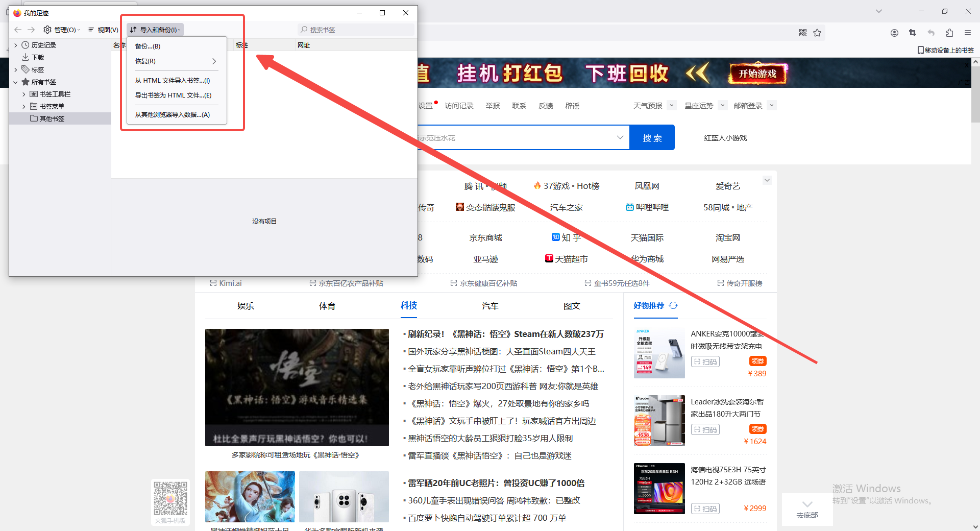Image resolution: width=980 pixels, height=531 pixels.
Task: Open the 访问记录 link
Action: click(x=459, y=106)
